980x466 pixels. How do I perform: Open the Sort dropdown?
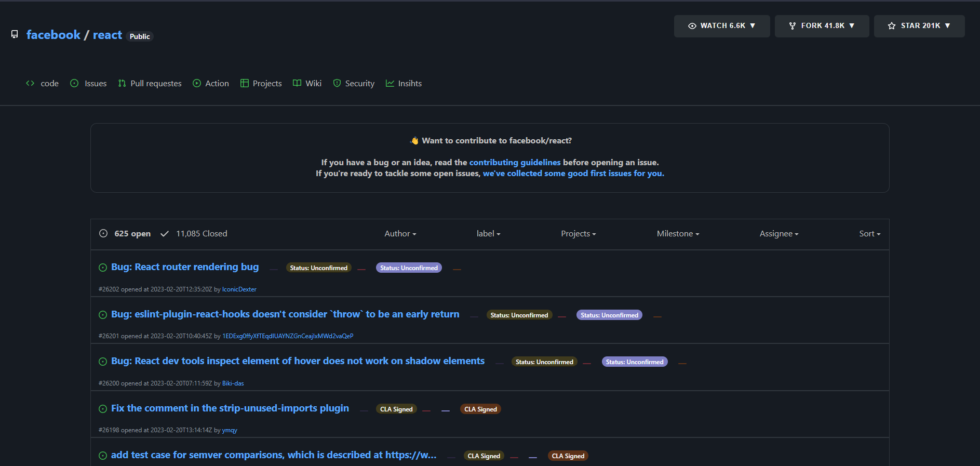point(870,234)
